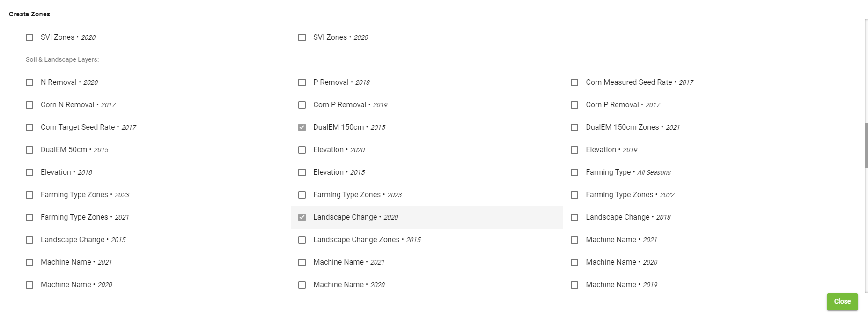
Task: Check Corn P Removal 2019 layer
Action: [302, 105]
